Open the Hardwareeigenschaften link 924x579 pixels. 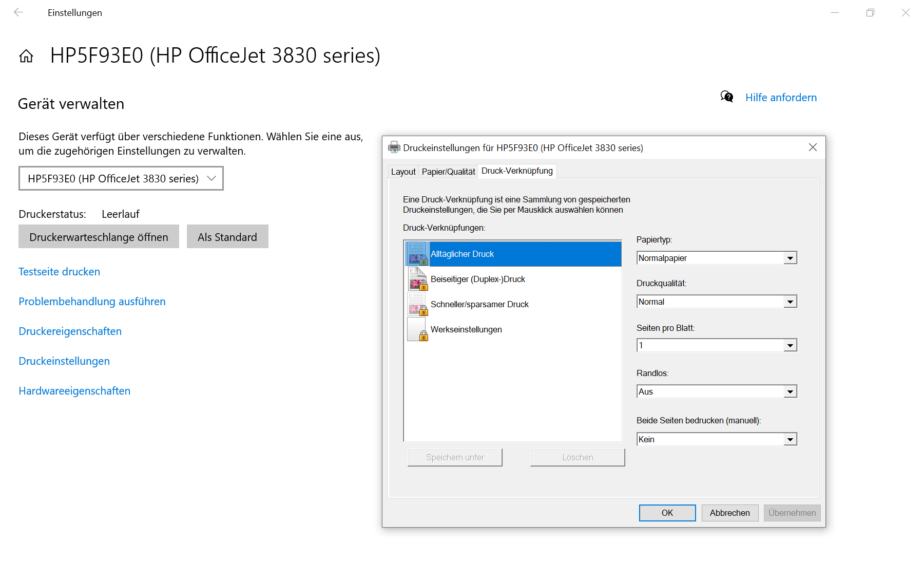74,390
